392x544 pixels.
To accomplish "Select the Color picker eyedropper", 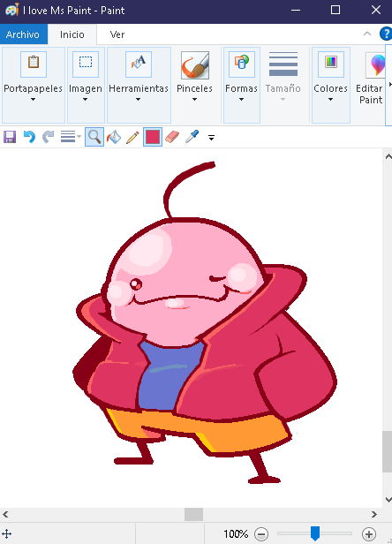I will point(192,137).
